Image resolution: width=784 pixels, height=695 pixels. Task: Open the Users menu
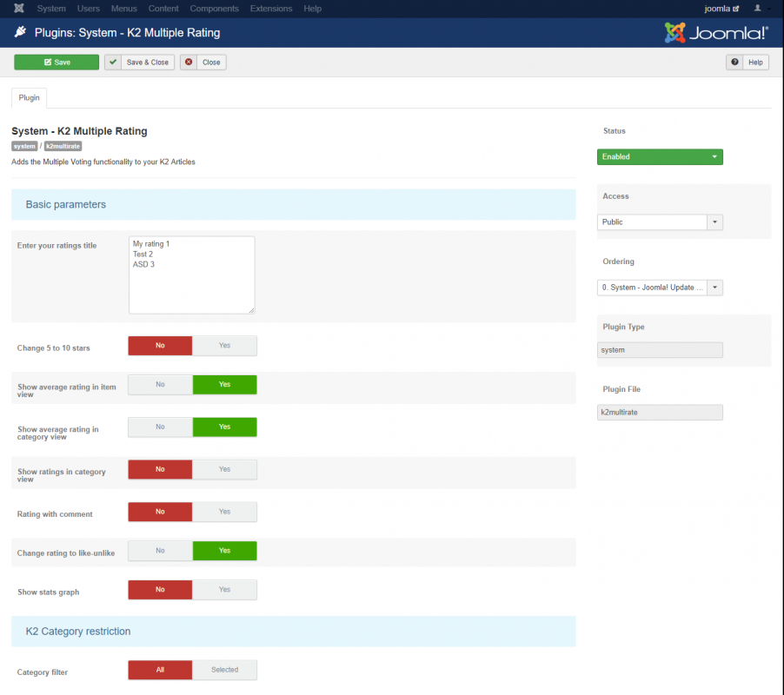89,9
